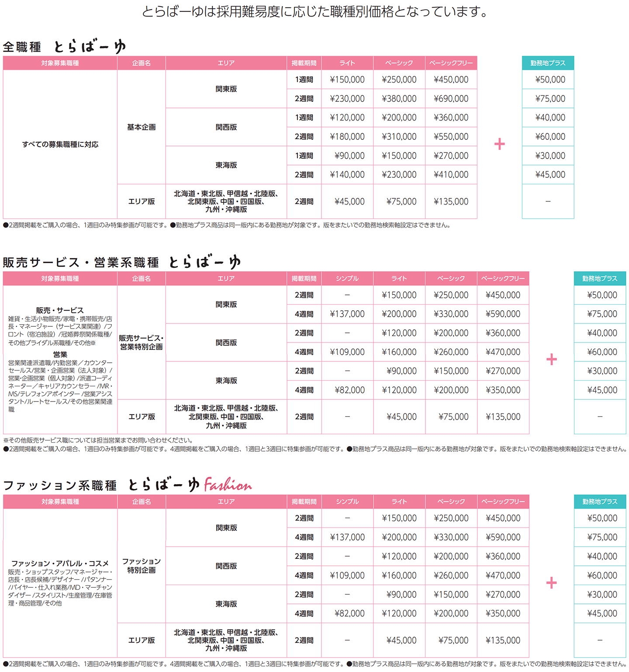Click the ※その他販売サービス職 footnote line
629x672 pixels.
(98, 440)
